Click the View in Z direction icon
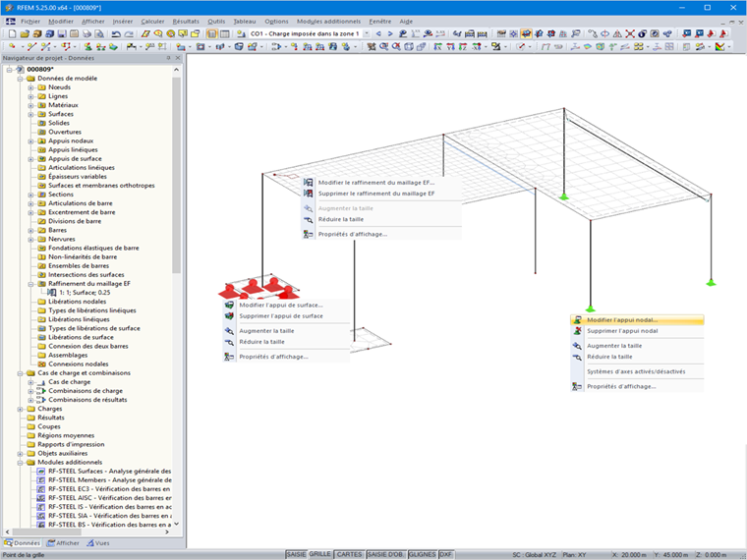Screen dimensions: 747x560 tap(463, 46)
